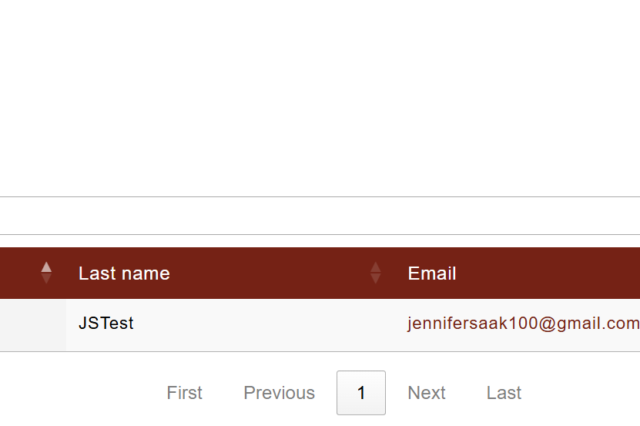Click the ascending arrow for Last name sorting

coord(375,267)
